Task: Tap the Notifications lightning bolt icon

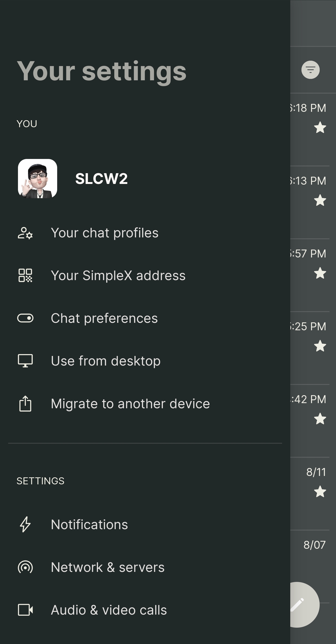Action: pos(25,524)
